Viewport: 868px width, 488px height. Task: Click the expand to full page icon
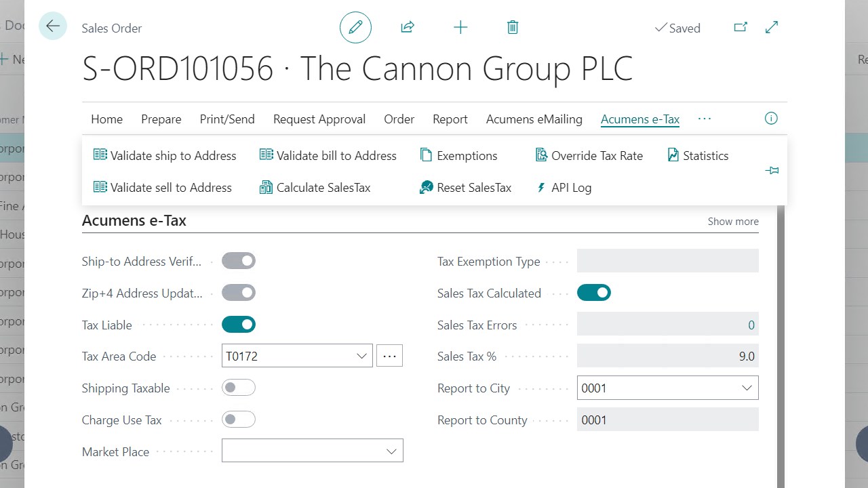[772, 28]
